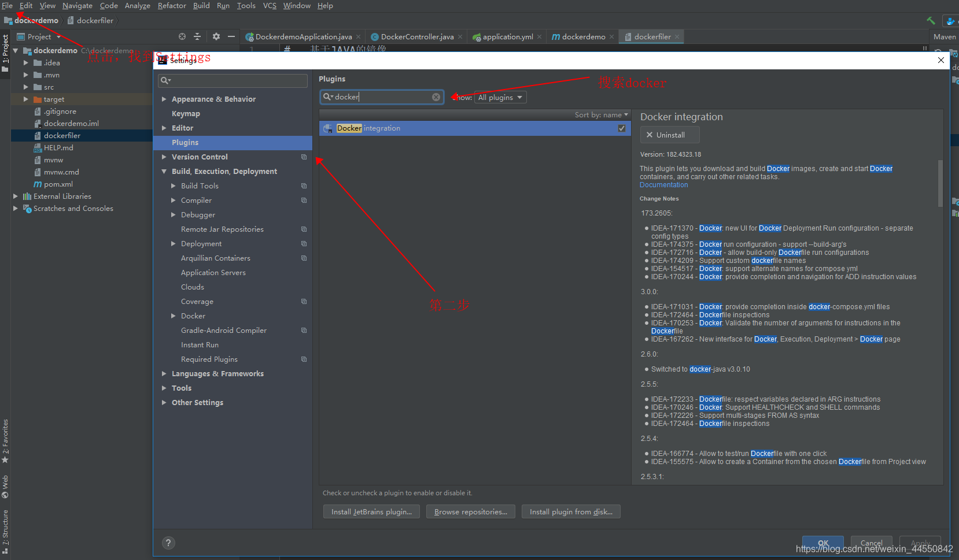Viewport: 959px width, 560px height.
Task: Open the Maven tool window tab
Action: pyautogui.click(x=945, y=36)
